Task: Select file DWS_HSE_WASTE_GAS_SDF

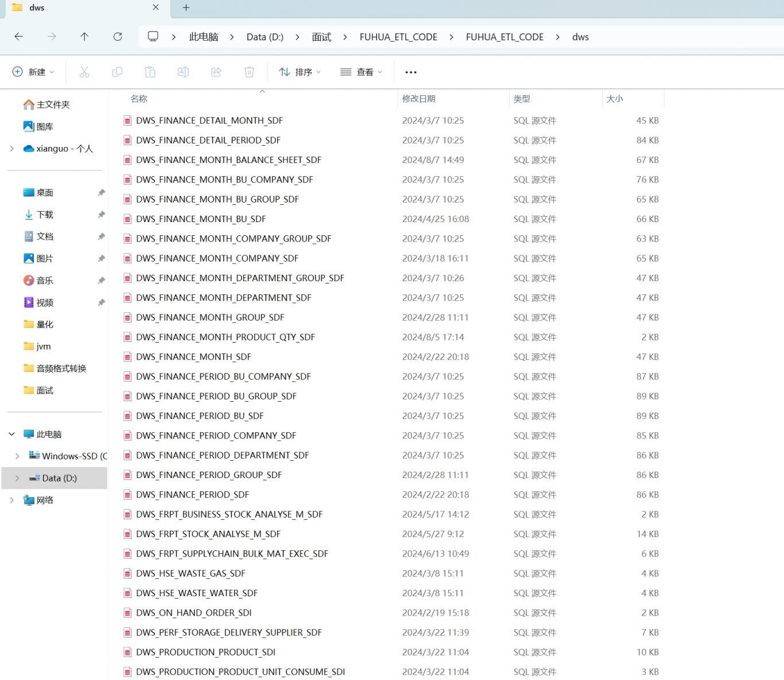Action: [191, 574]
